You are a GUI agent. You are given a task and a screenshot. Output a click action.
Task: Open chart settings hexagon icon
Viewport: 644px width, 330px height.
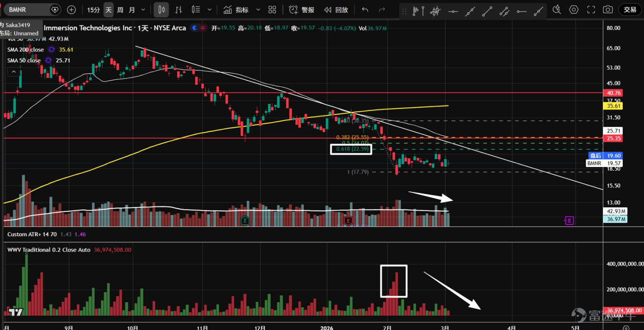(574, 10)
